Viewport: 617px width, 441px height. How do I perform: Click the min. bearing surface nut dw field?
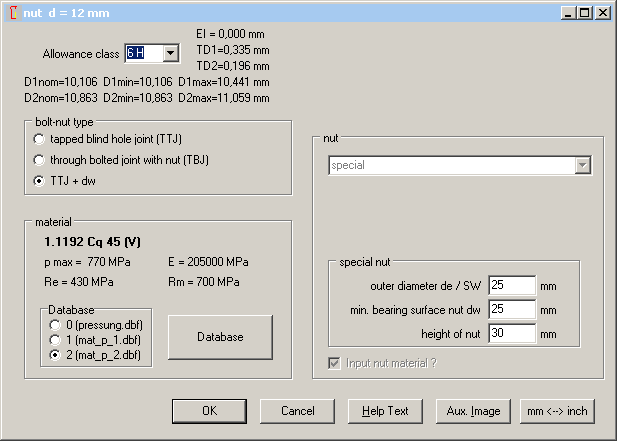click(512, 310)
